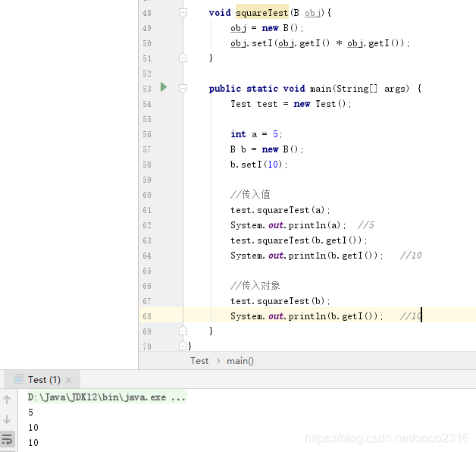Close the Test (1) run tab
This screenshot has height=452, width=476.
pos(69,380)
